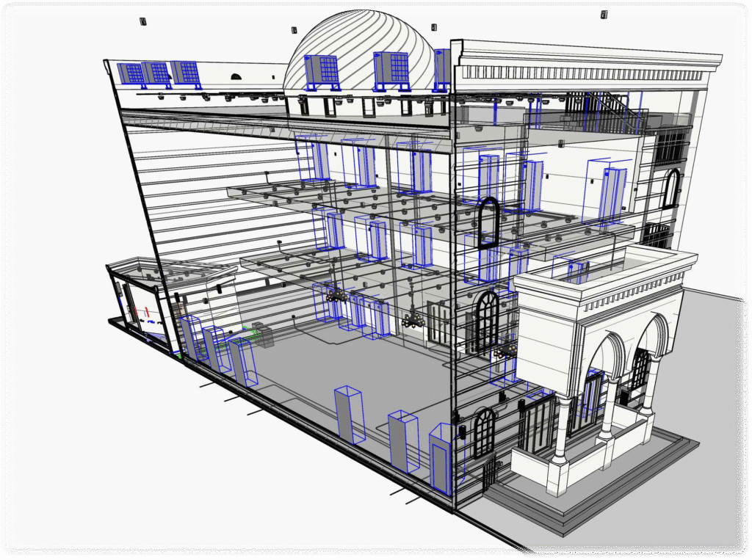Select the leftmost rooftop solar panel
The image size is (752, 560).
tap(131, 73)
